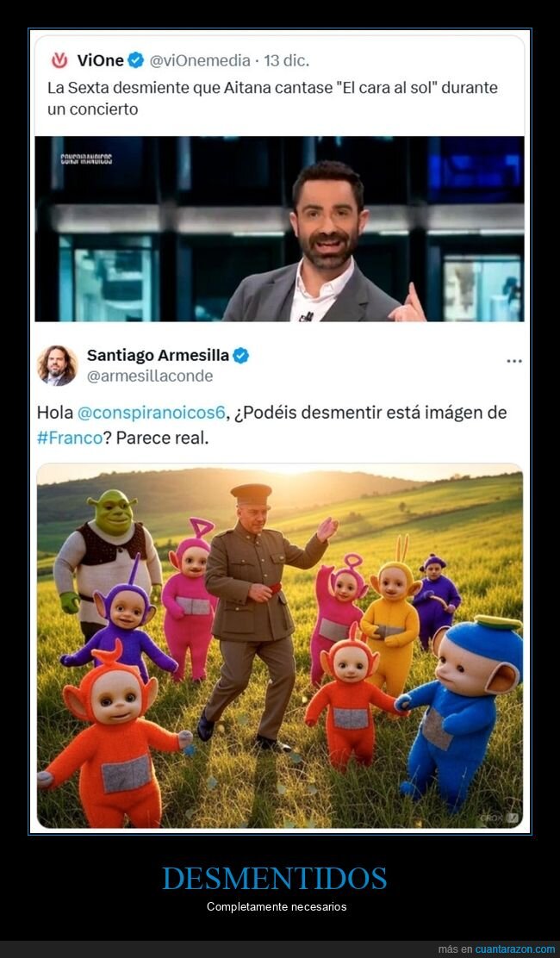
Task: Open the news presenter video thumbnail
Action: click(x=279, y=228)
